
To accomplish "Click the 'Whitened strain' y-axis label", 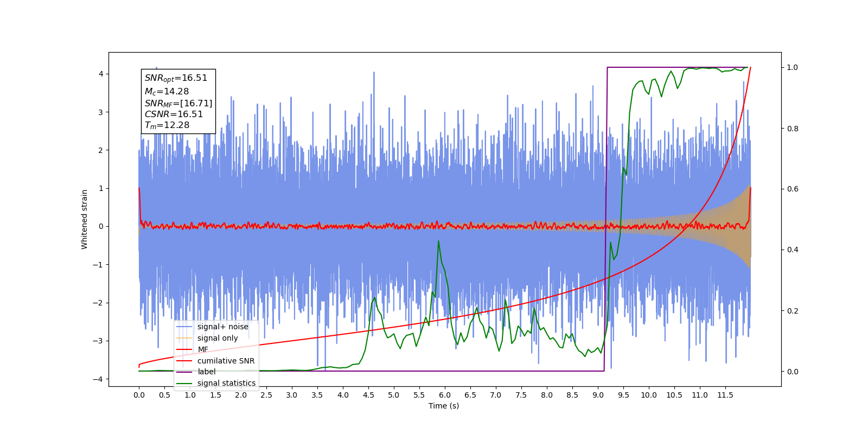I will click(84, 219).
